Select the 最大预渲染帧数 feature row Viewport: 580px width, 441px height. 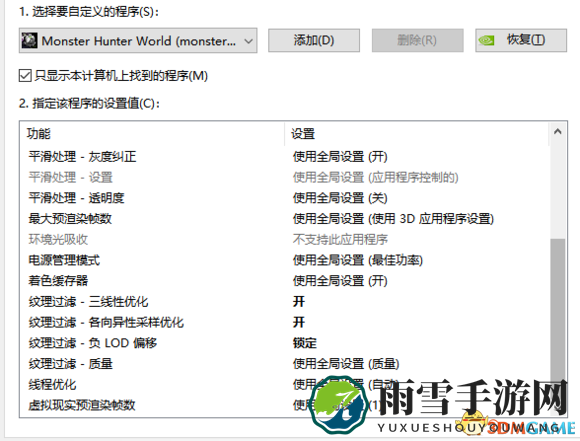pos(285,219)
